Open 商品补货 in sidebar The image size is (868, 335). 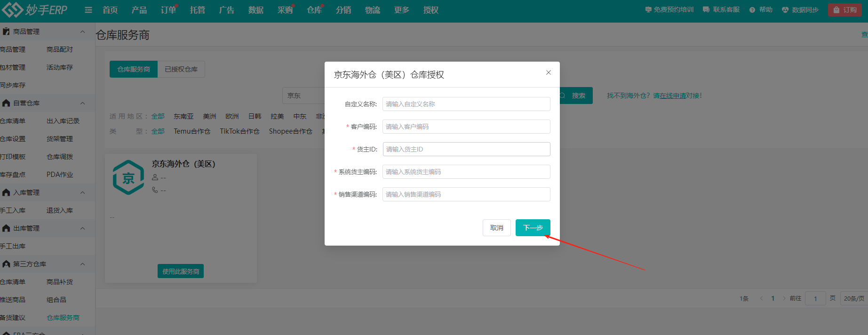60,282
